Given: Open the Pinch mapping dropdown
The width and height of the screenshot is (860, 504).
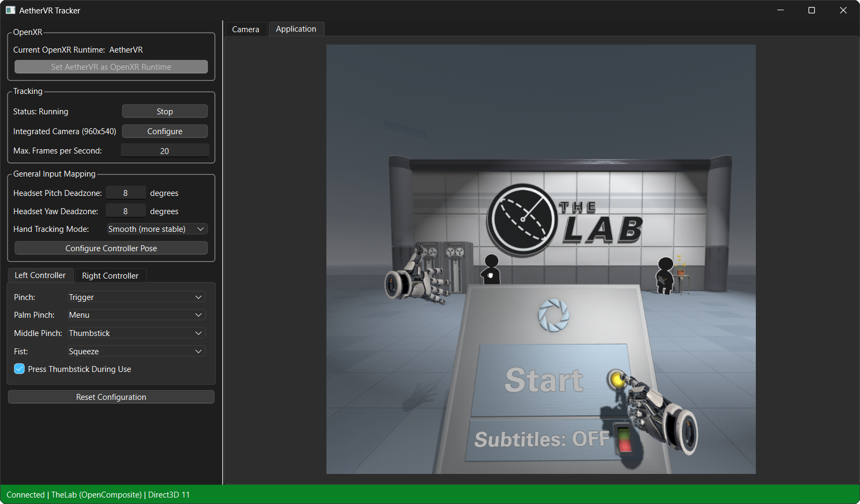Looking at the screenshot, I should click(x=136, y=297).
